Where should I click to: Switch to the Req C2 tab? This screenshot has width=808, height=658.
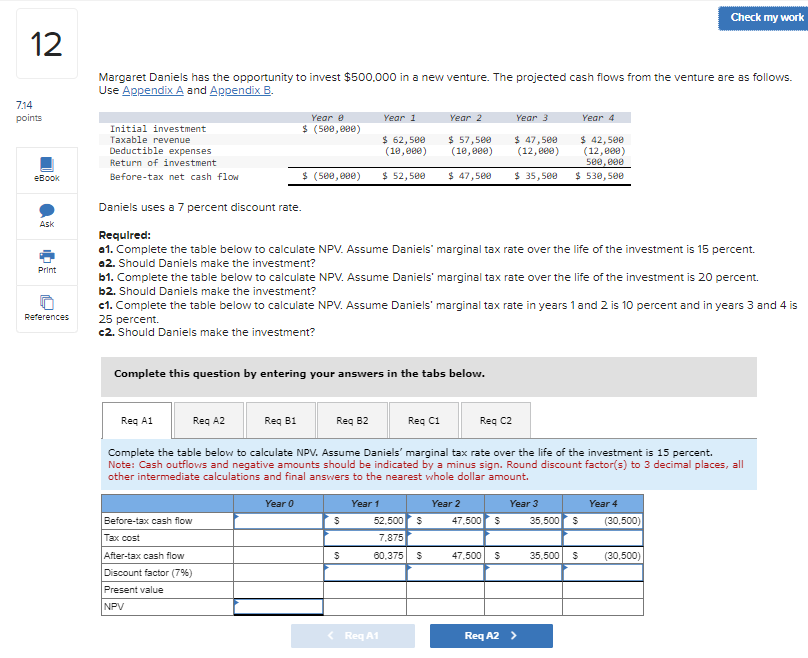point(496,420)
